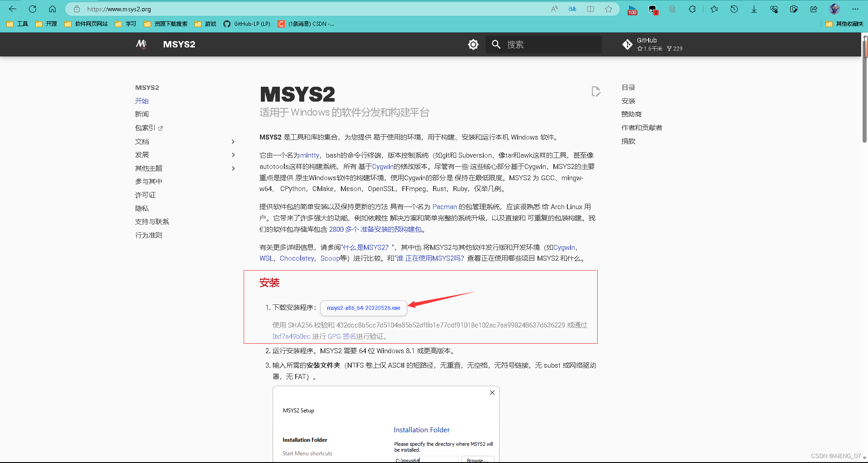Start a web capture screenshot

pyautogui.click(x=794, y=9)
